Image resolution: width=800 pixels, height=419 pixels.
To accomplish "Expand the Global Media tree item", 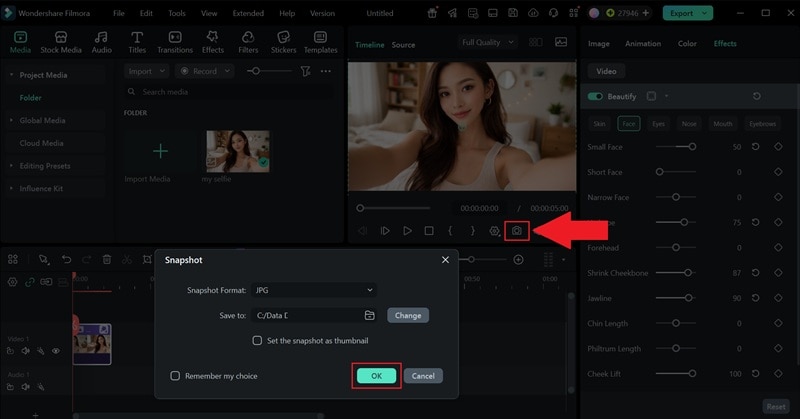I will click(11, 120).
